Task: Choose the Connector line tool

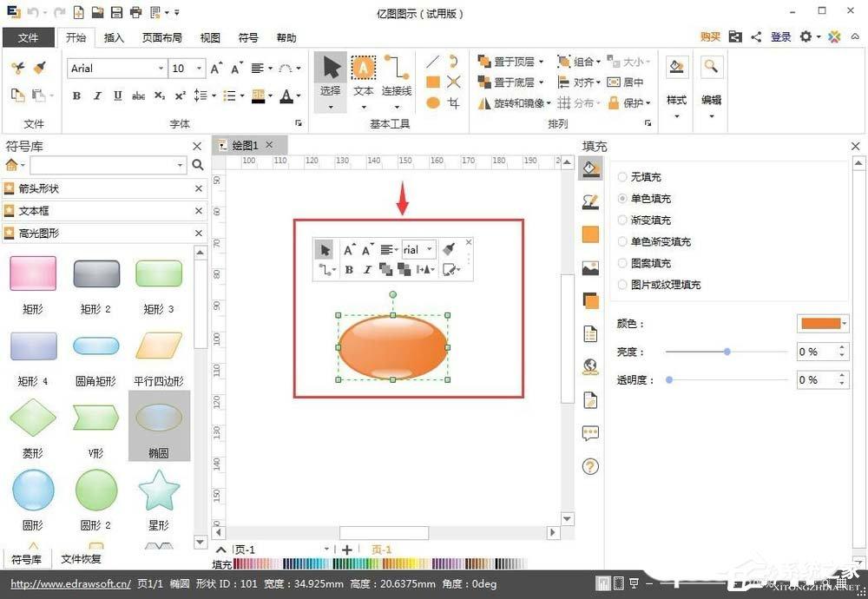Action: tap(397, 82)
